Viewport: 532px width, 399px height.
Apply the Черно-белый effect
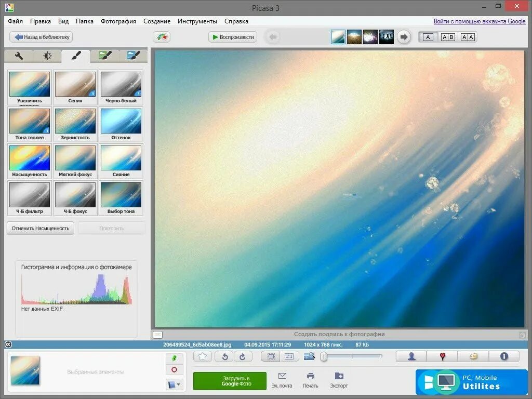point(121,87)
